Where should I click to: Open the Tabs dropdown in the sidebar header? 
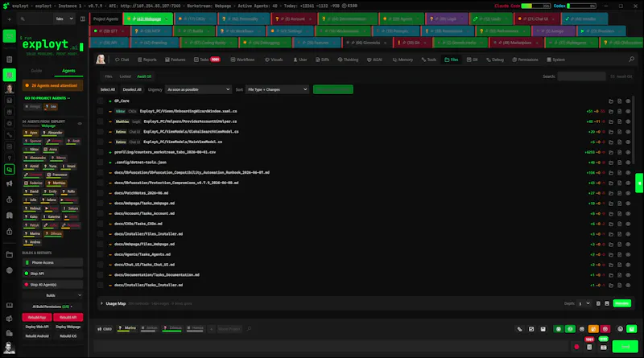[64, 19]
